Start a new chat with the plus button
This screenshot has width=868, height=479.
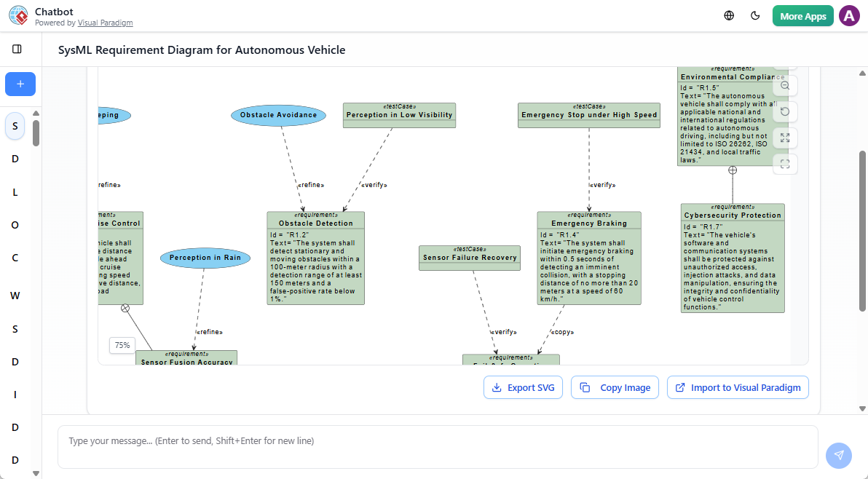[20, 84]
